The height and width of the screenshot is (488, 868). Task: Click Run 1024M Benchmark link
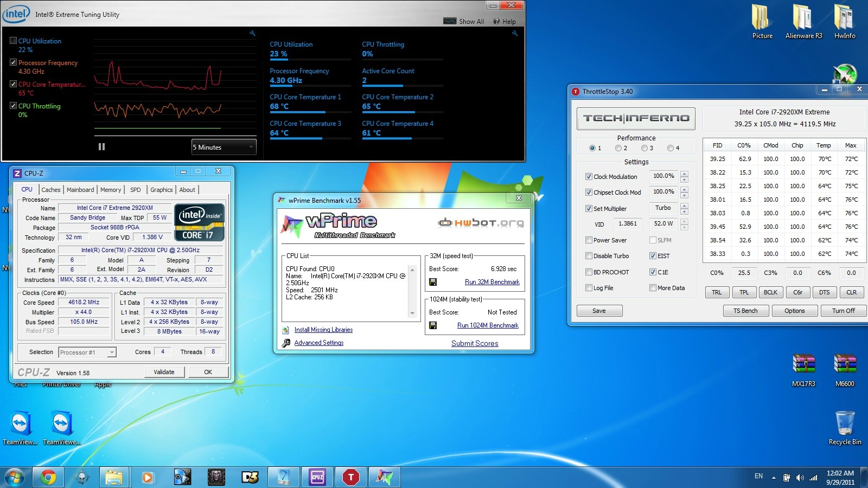coord(488,325)
